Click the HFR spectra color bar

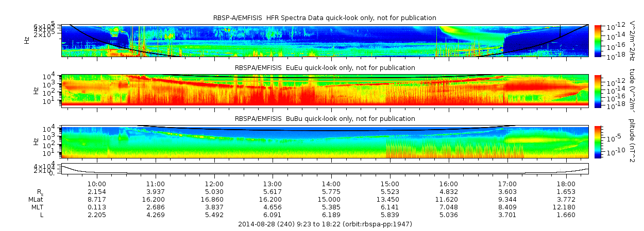pos(598,40)
